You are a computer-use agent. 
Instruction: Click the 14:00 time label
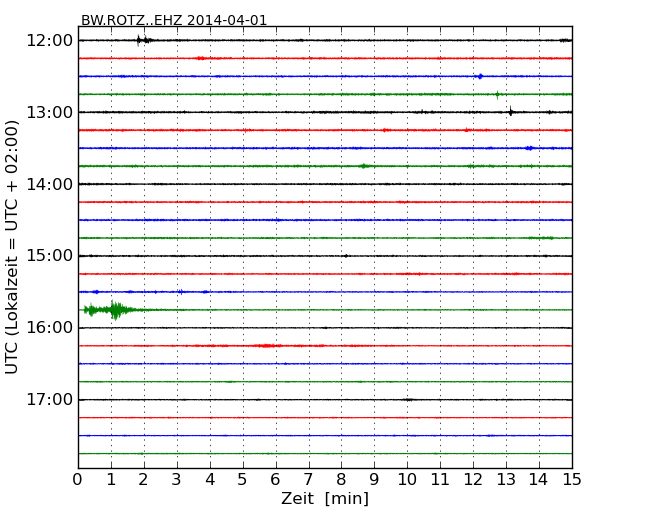pyautogui.click(x=49, y=184)
